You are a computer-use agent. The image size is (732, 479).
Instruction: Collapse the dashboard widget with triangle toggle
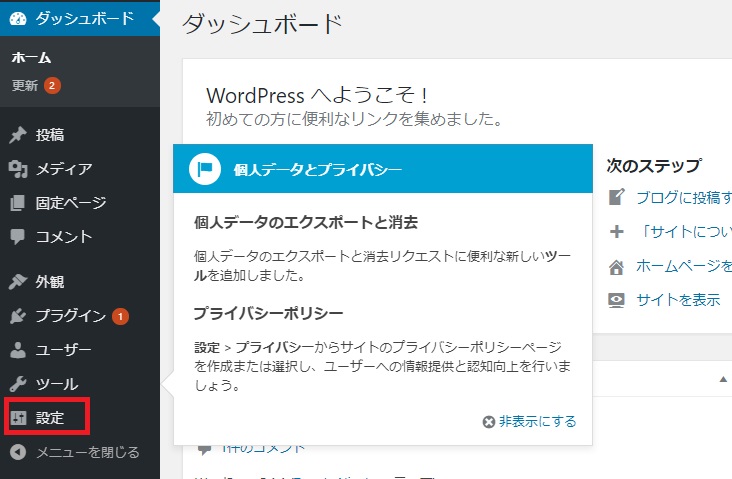click(723, 379)
